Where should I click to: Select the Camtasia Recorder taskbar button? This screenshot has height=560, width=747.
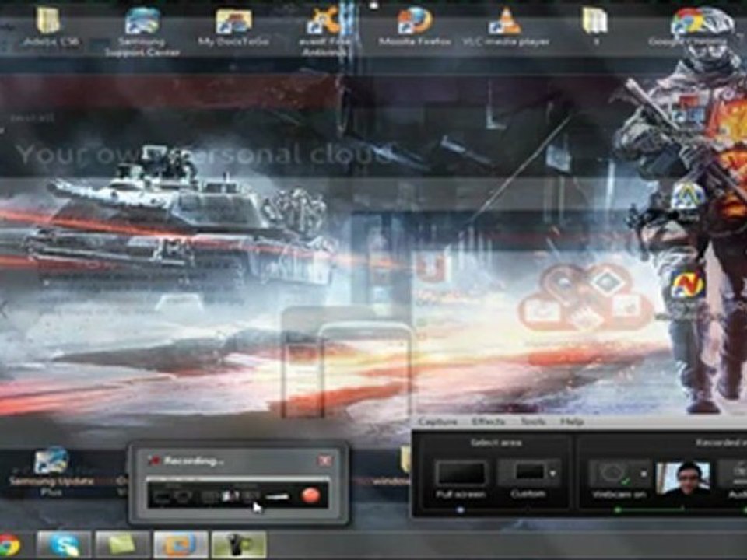click(x=239, y=544)
